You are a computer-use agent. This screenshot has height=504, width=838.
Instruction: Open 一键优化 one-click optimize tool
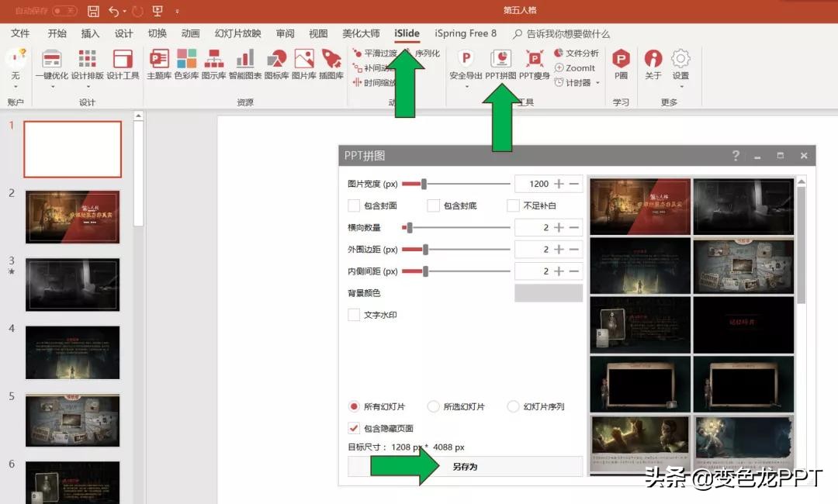pos(52,64)
